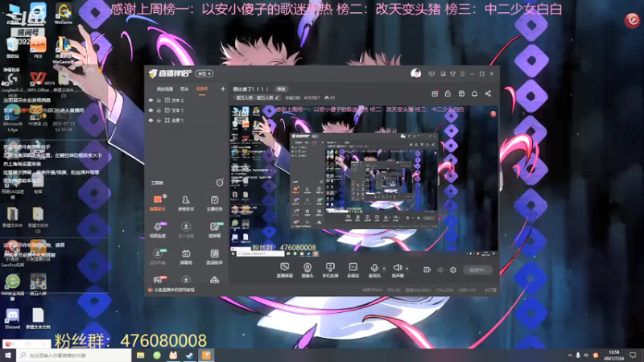Open the 歌词助手 tool

click(x=214, y=257)
